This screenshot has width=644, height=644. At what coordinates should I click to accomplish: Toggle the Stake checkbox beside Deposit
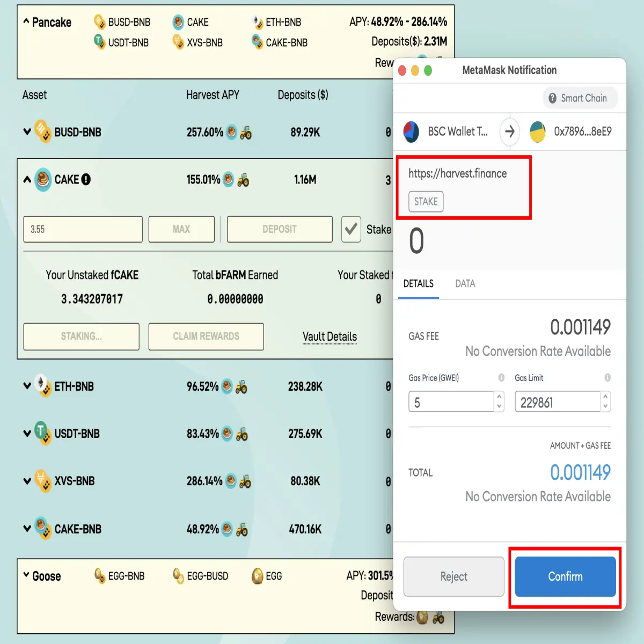[351, 229]
